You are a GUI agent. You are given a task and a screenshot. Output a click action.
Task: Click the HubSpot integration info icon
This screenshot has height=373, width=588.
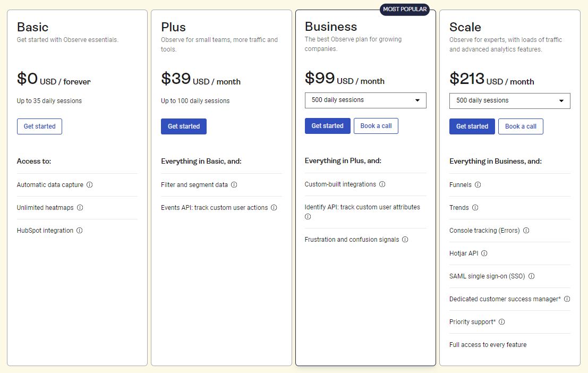[80, 231]
